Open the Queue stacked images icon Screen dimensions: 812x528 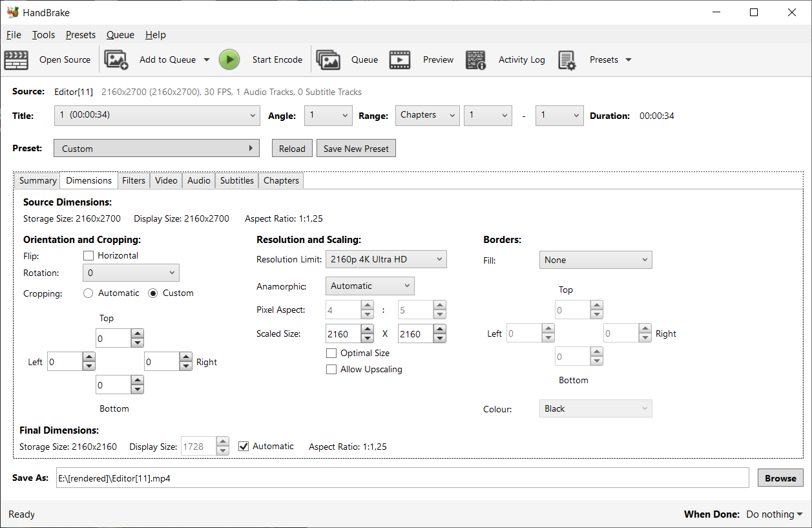pos(328,59)
